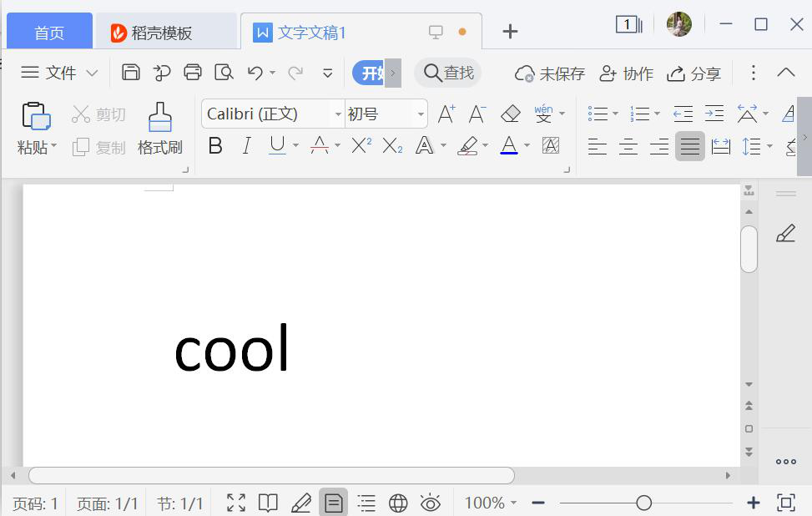Collapse the ribbon with the up chevron
Image resolution: width=812 pixels, height=516 pixels.
click(x=785, y=73)
